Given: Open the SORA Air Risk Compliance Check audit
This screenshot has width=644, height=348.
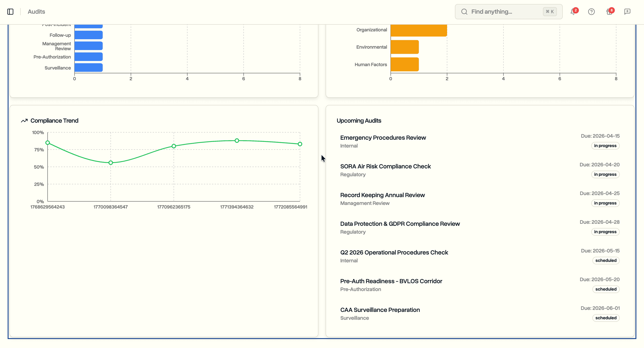Looking at the screenshot, I should [x=385, y=166].
